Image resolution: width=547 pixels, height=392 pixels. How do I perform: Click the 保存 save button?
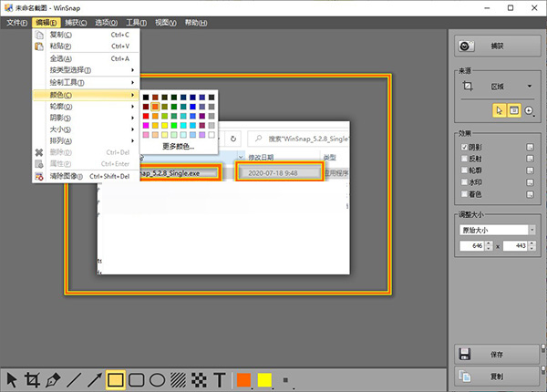497,355
